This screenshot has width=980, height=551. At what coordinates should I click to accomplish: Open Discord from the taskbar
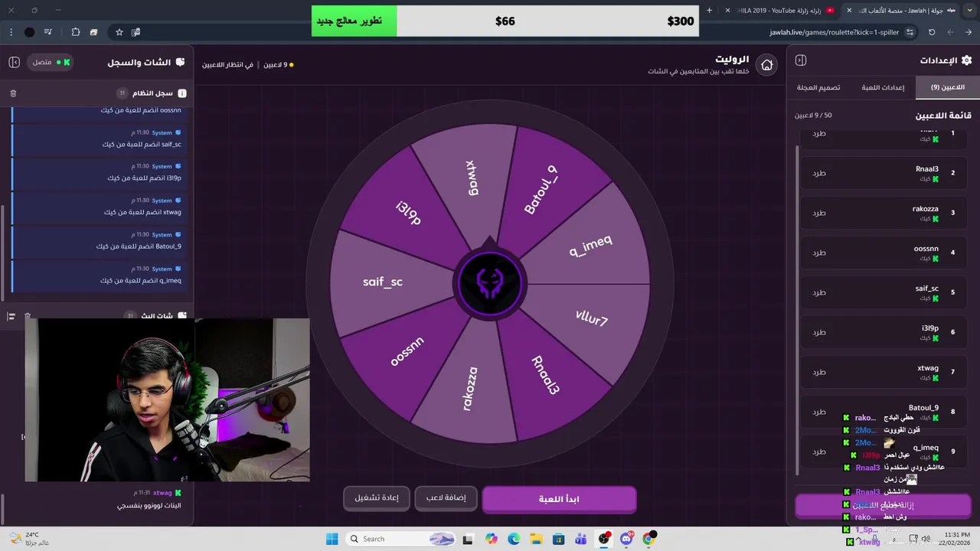pyautogui.click(x=627, y=539)
